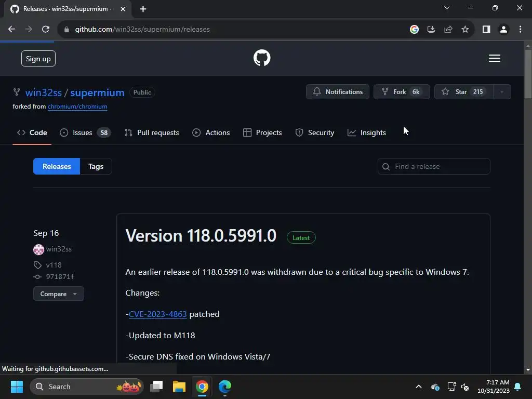Open Task View on the taskbar

click(156, 387)
